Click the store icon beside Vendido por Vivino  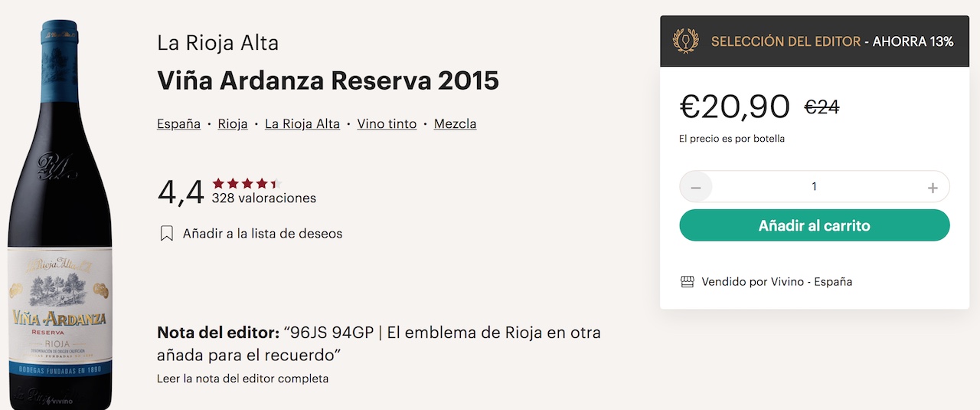point(687,282)
